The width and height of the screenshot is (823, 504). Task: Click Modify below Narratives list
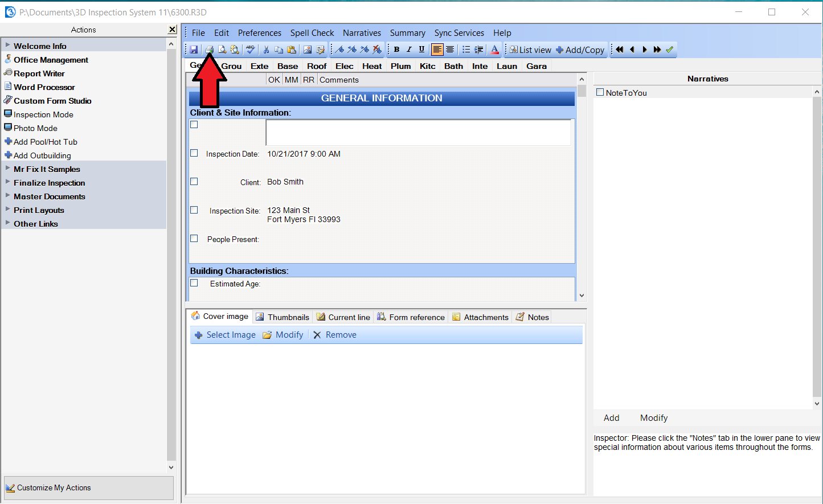pos(654,418)
